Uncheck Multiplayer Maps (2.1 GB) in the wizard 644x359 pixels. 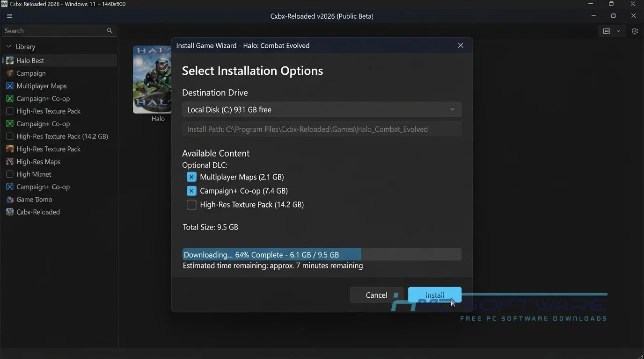point(191,177)
